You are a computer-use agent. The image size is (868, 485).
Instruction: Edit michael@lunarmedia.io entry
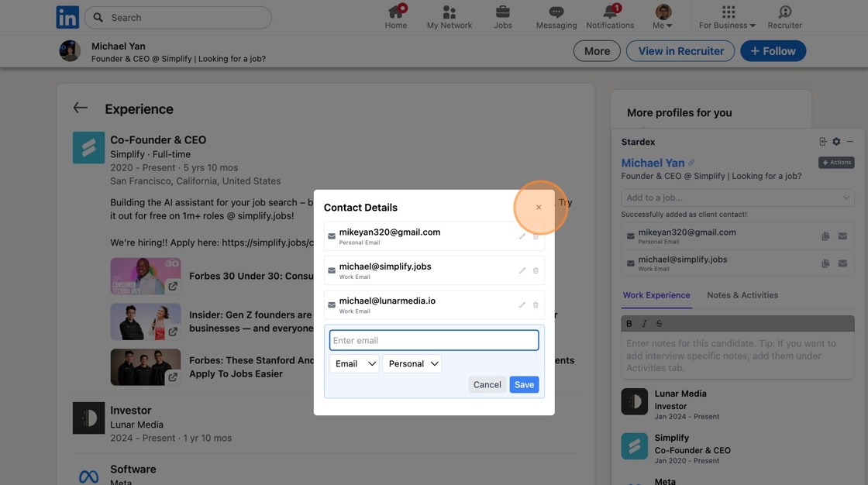[522, 305]
